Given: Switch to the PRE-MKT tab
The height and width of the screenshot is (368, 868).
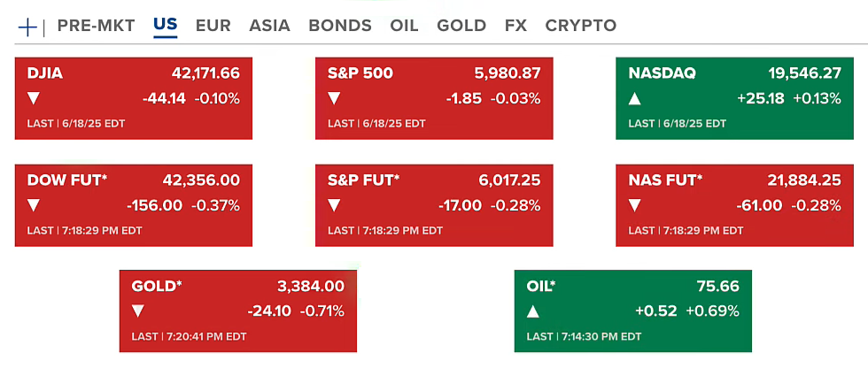Looking at the screenshot, I should (96, 26).
